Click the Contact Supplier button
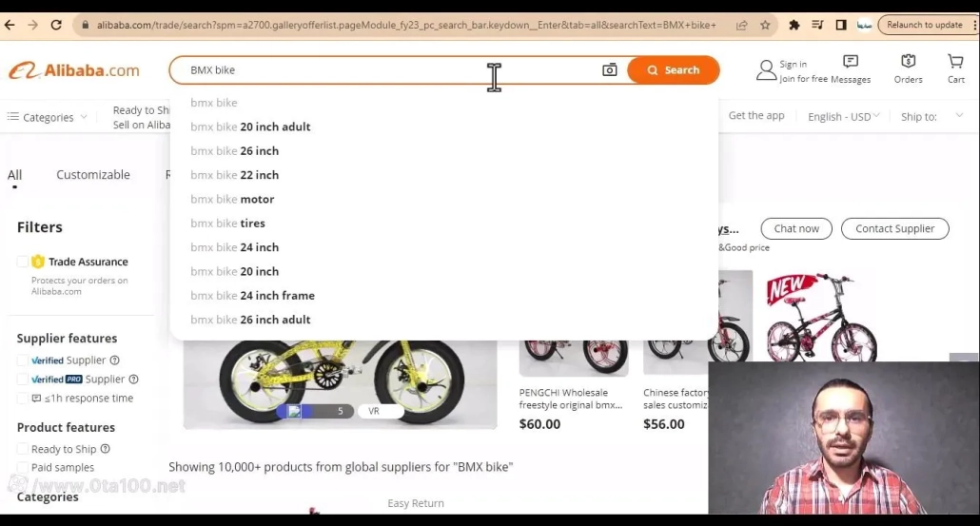 [895, 228]
